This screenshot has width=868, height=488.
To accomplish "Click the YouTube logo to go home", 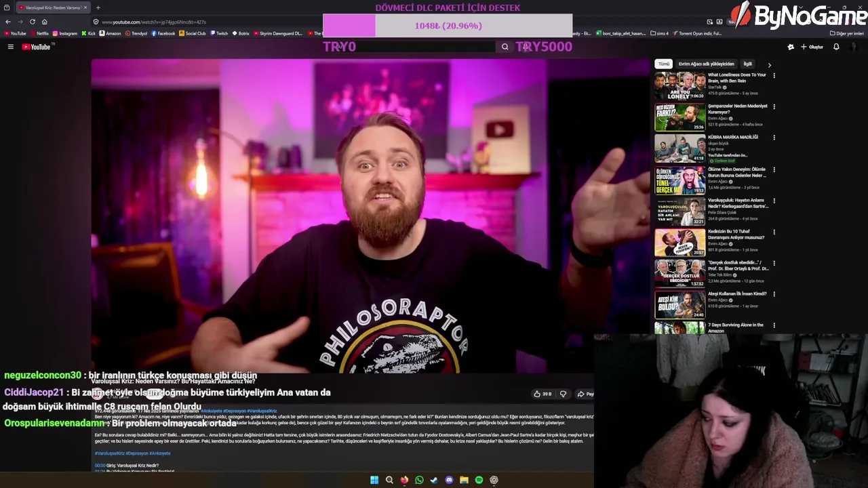I will (x=36, y=47).
